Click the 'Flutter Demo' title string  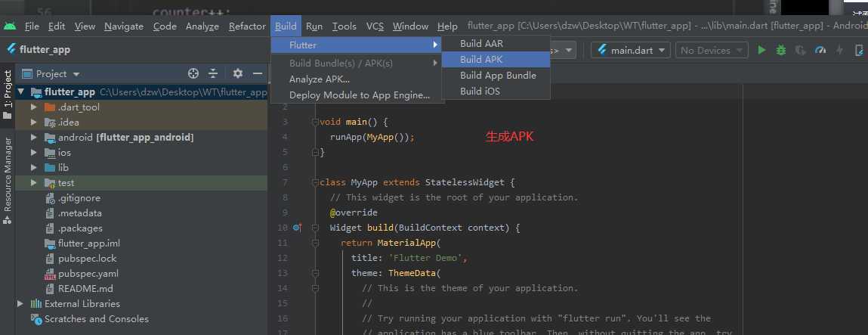pyautogui.click(x=425, y=258)
